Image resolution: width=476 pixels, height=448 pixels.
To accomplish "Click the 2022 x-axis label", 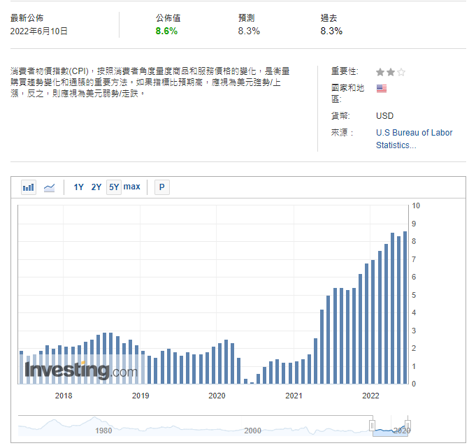I will (370, 396).
